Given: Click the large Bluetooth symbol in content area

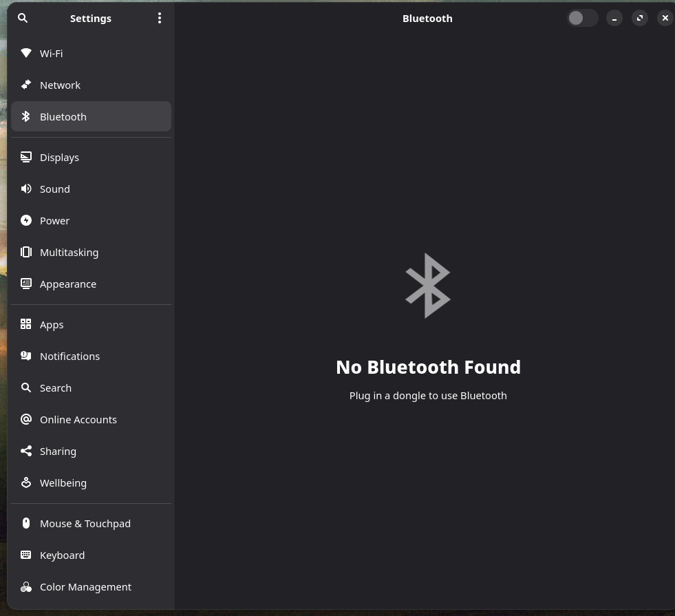Looking at the screenshot, I should coord(428,286).
